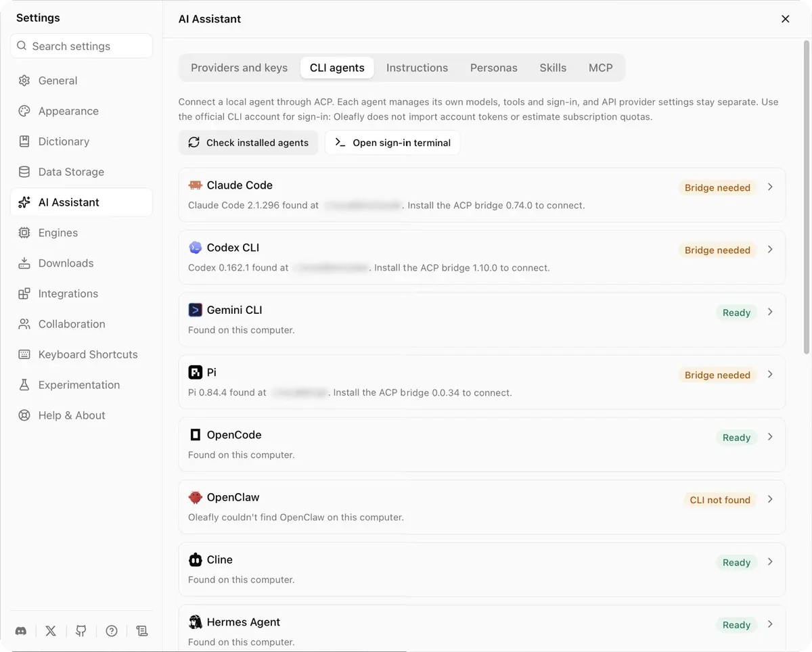Click Ready badge for Gemini CLI
Viewport: 812px width, 652px height.
(x=736, y=312)
